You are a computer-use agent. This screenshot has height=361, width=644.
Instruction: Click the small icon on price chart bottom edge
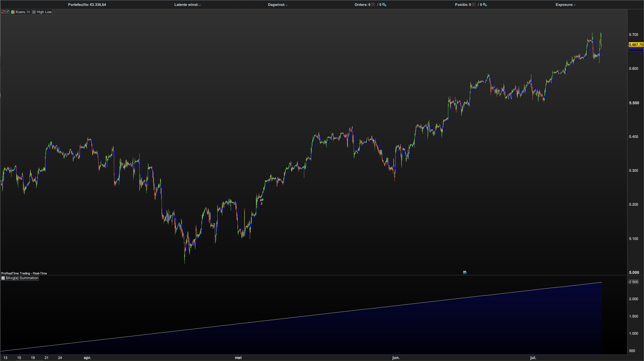pos(465,272)
